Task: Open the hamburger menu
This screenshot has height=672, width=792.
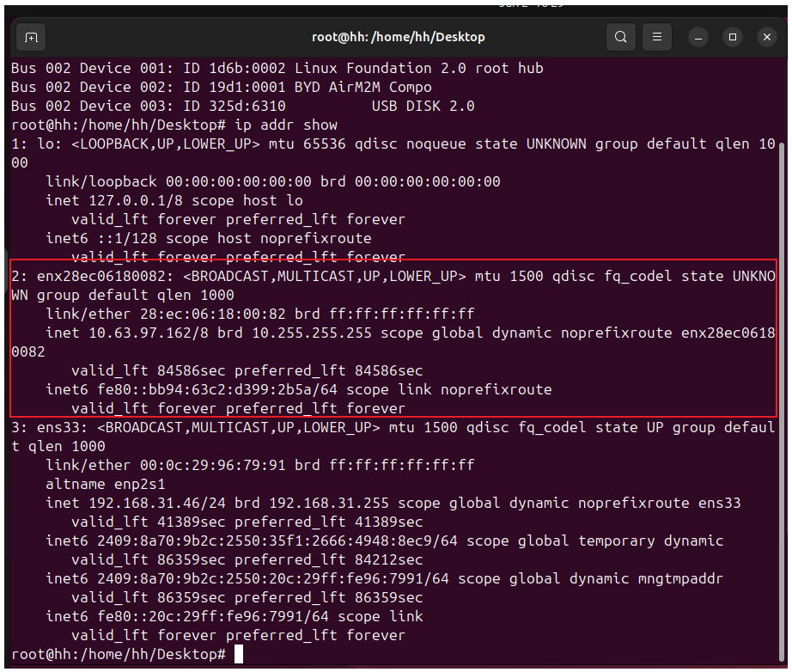Action: click(656, 37)
